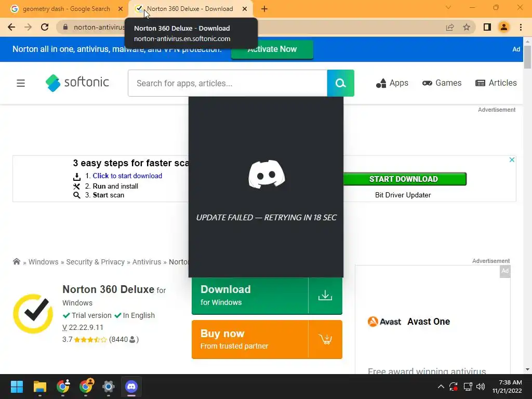
Task: Open Chrome's three-dot menu
Action: (521, 27)
